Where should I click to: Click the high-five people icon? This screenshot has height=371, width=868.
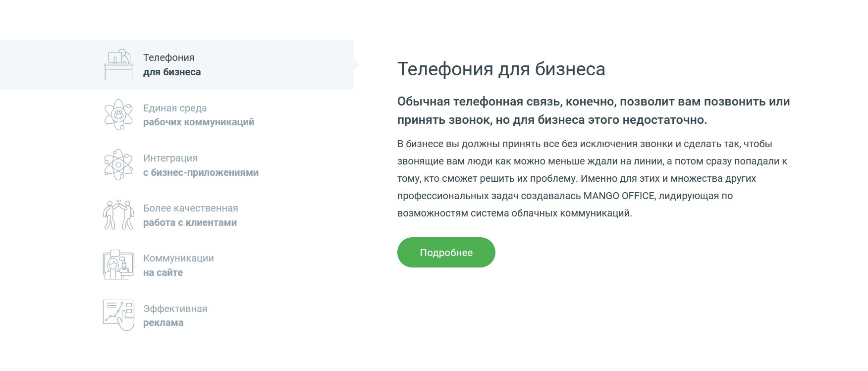118,215
